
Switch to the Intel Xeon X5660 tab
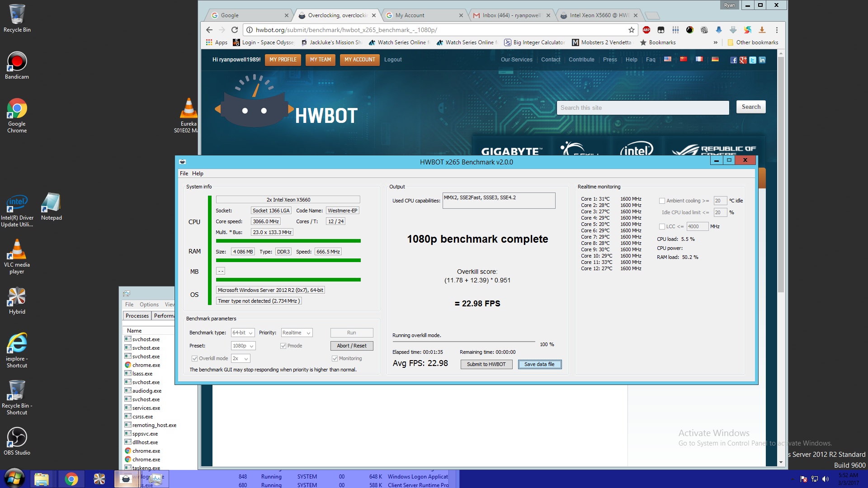tap(599, 15)
